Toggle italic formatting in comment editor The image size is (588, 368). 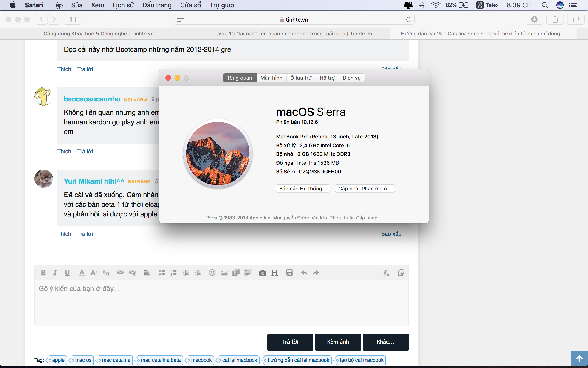click(x=55, y=273)
